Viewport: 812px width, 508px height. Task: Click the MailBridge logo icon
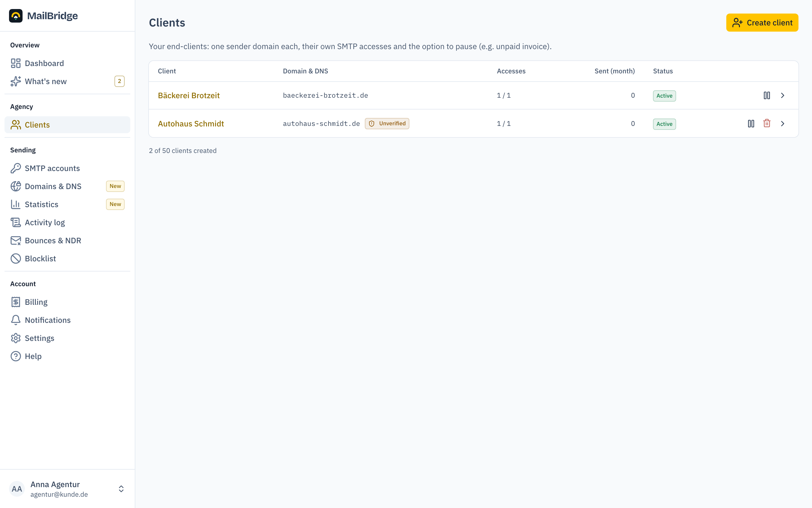pos(16,16)
